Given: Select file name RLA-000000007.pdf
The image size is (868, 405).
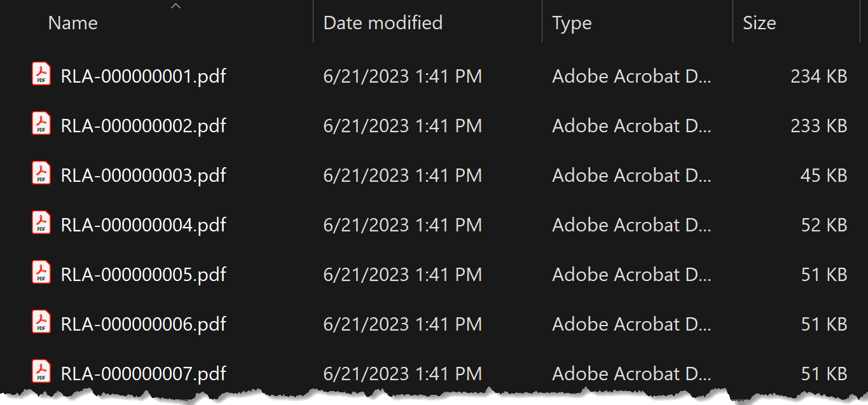Looking at the screenshot, I should click(x=144, y=374).
